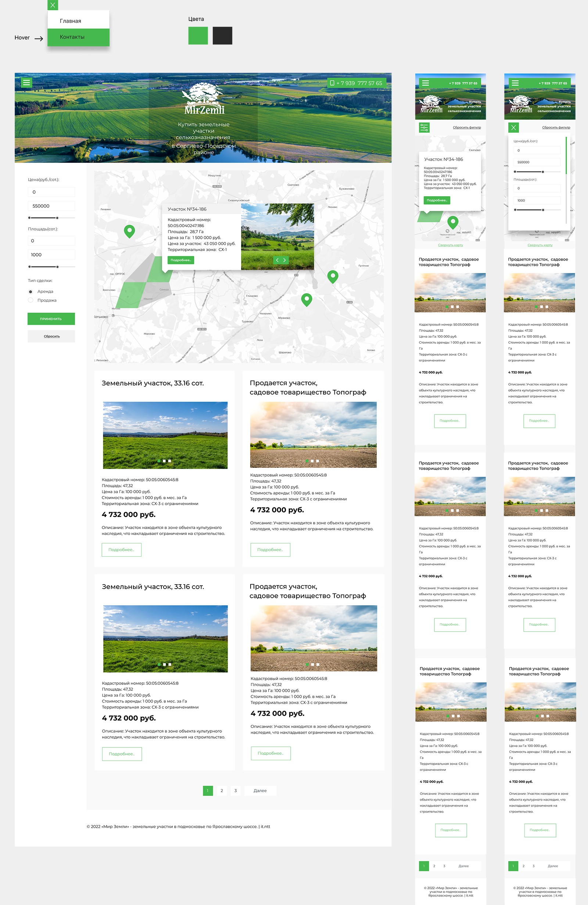Image resolution: width=588 pixels, height=905 pixels.
Task: Pick the dark gray color swatch under Цвета
Action: 222,36
